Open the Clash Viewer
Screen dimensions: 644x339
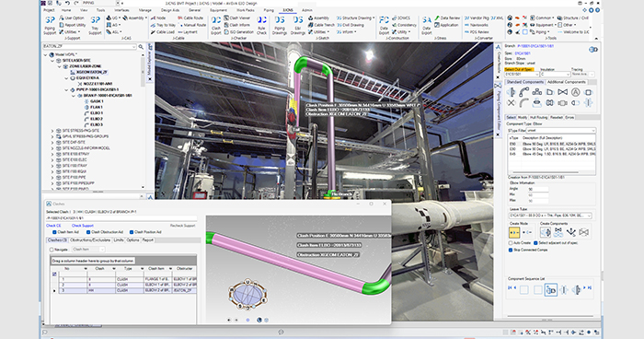pos(237,18)
